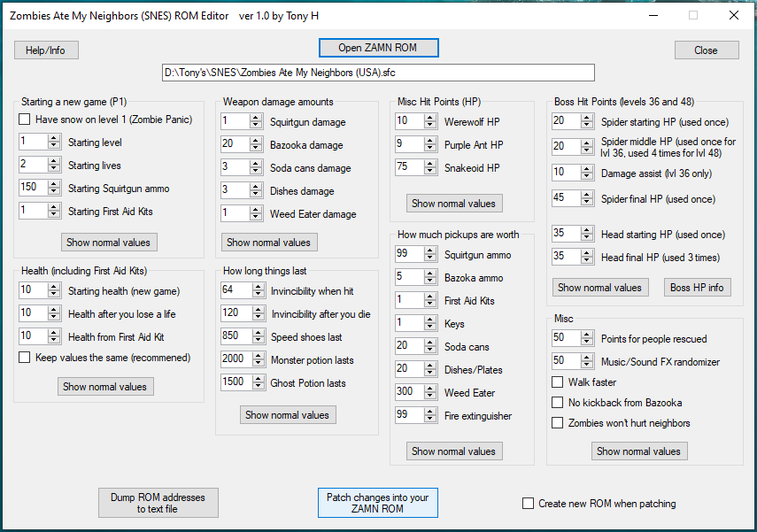Toggle Walk faster option

(557, 382)
